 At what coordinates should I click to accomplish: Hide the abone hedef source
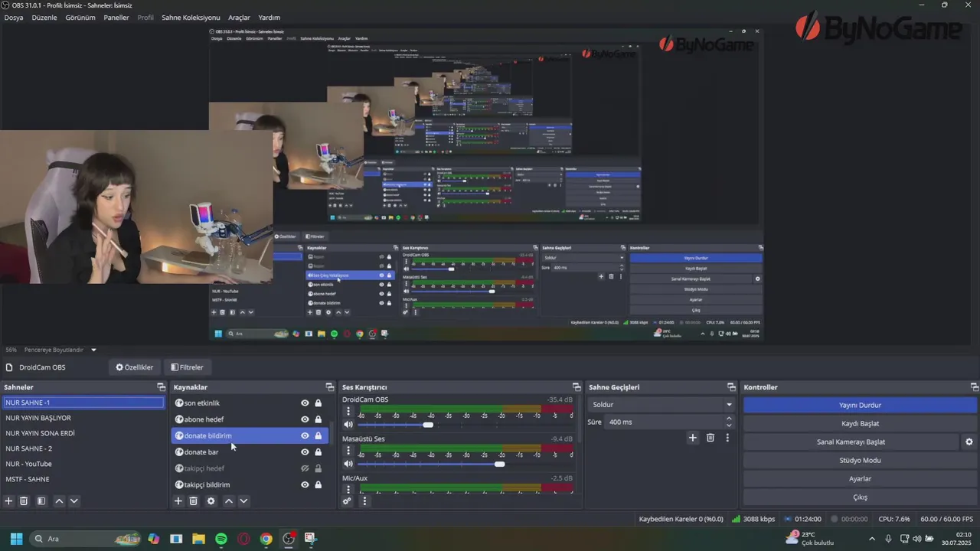[305, 419]
